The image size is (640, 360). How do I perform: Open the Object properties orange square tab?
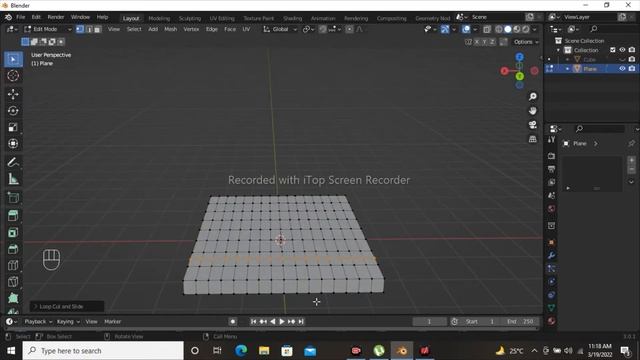tap(551, 242)
